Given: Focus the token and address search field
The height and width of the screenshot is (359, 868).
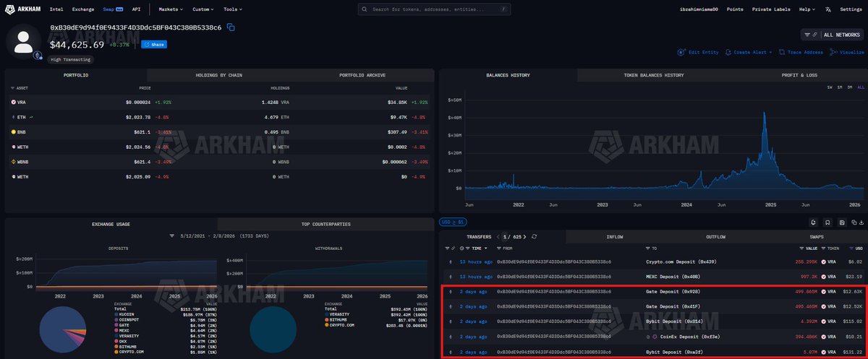Looking at the screenshot, I should pyautogui.click(x=435, y=9).
